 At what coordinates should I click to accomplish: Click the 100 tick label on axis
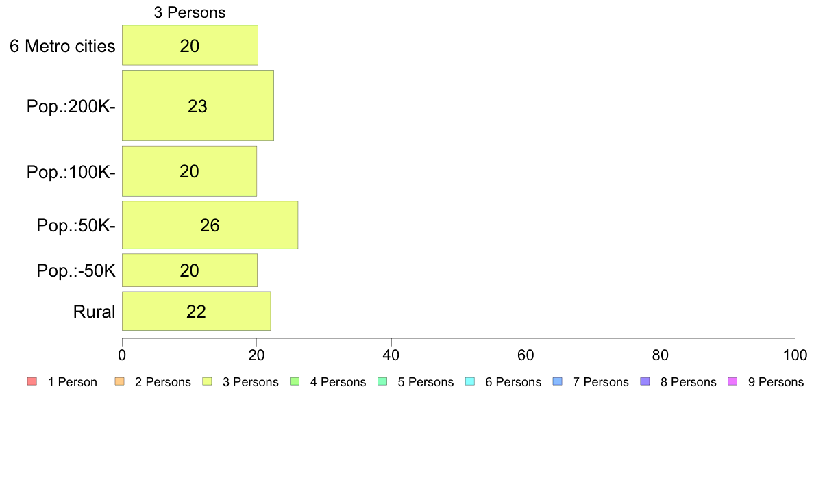pyautogui.click(x=795, y=355)
